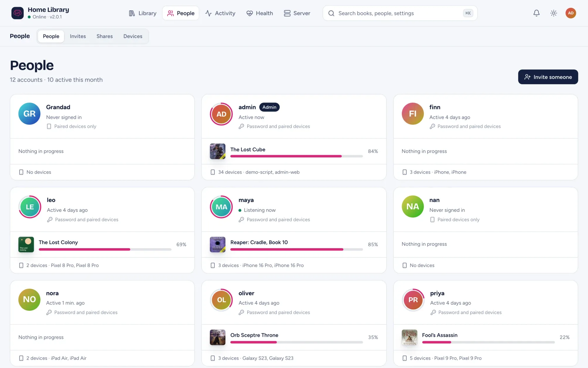Toggle the light/dark theme sun icon
This screenshot has height=368, width=588.
click(554, 13)
